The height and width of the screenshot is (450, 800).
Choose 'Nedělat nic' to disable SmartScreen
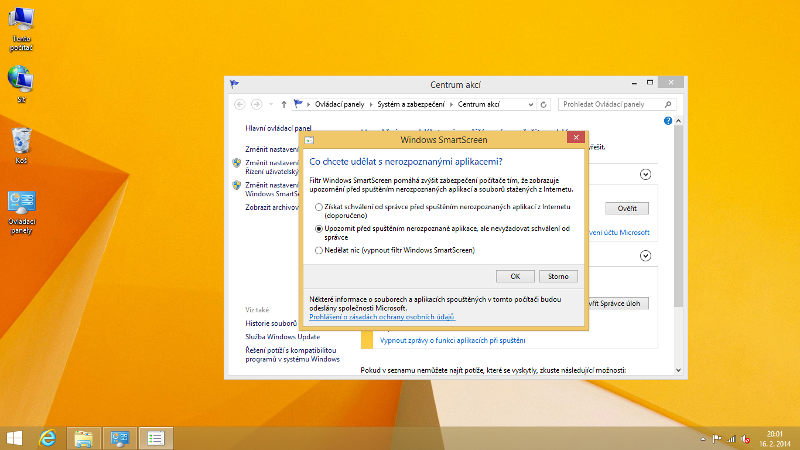pyautogui.click(x=319, y=250)
